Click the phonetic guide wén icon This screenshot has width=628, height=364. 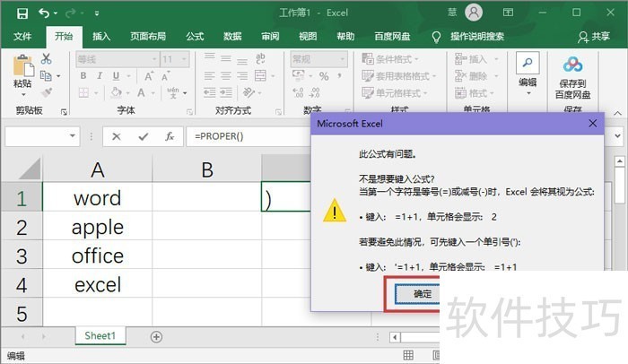coord(173,93)
